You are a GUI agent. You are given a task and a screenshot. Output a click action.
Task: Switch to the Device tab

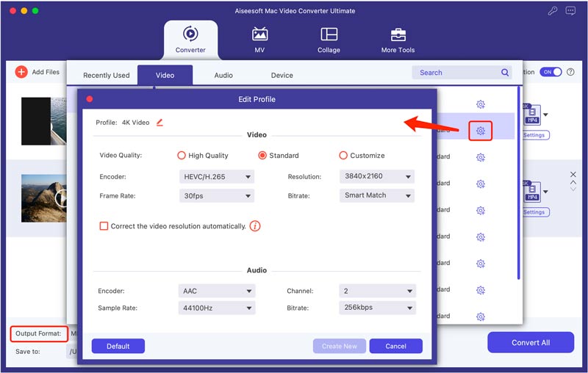pyautogui.click(x=282, y=75)
